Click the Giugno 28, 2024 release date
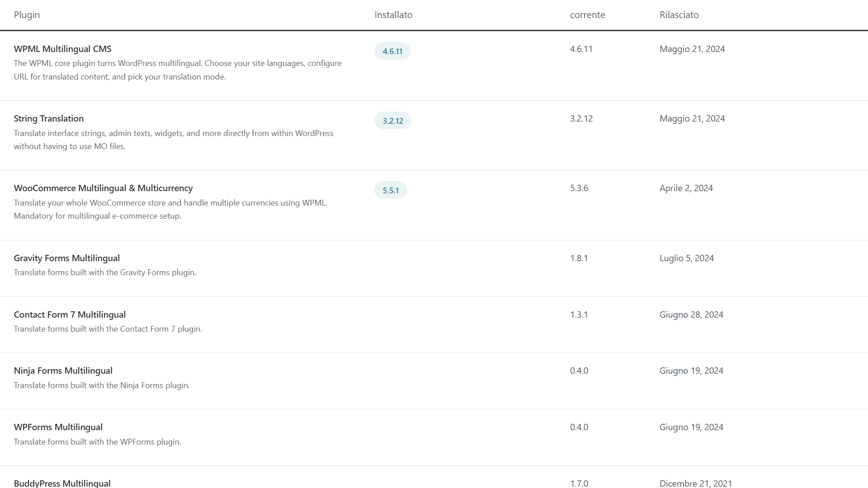This screenshot has width=868, height=488. click(x=691, y=314)
